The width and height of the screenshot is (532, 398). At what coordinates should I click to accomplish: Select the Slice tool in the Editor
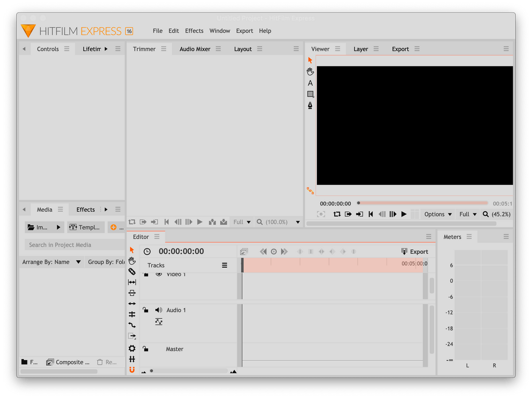click(132, 271)
